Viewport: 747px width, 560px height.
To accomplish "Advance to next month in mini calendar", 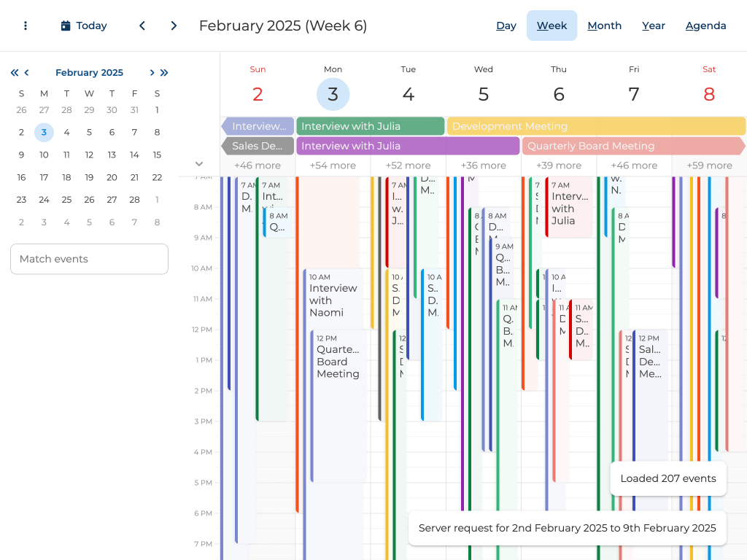I will 152,72.
